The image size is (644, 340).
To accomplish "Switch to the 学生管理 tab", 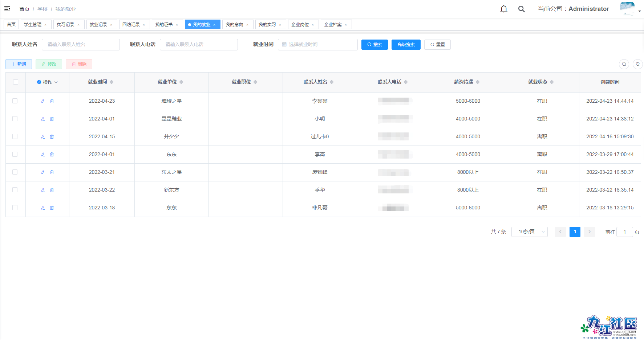I will [x=33, y=24].
